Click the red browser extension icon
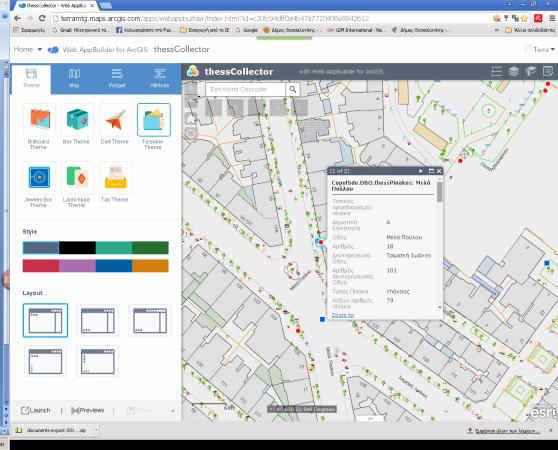This screenshot has height=450, width=558. pyautogui.click(x=538, y=18)
